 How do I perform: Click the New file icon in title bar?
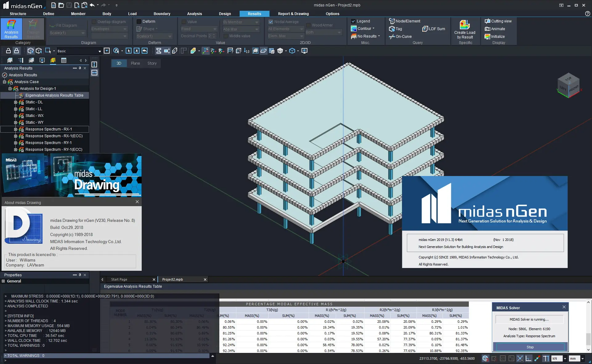tap(54, 5)
